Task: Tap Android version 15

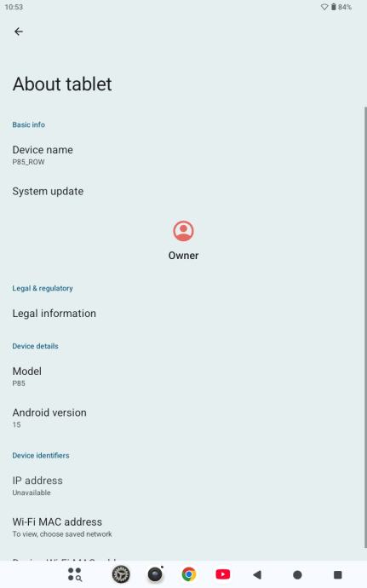Action: tap(183, 418)
